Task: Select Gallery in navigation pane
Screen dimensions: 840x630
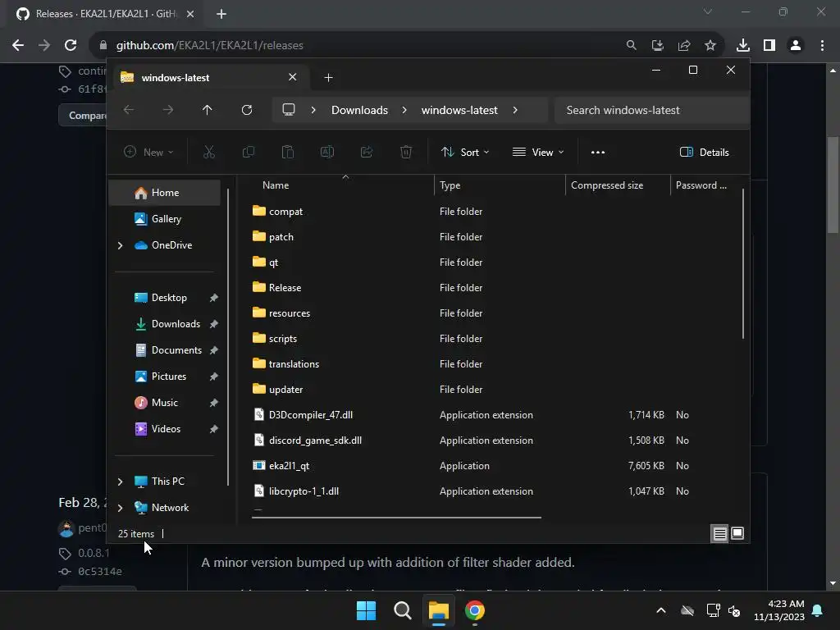Action: pos(165,219)
